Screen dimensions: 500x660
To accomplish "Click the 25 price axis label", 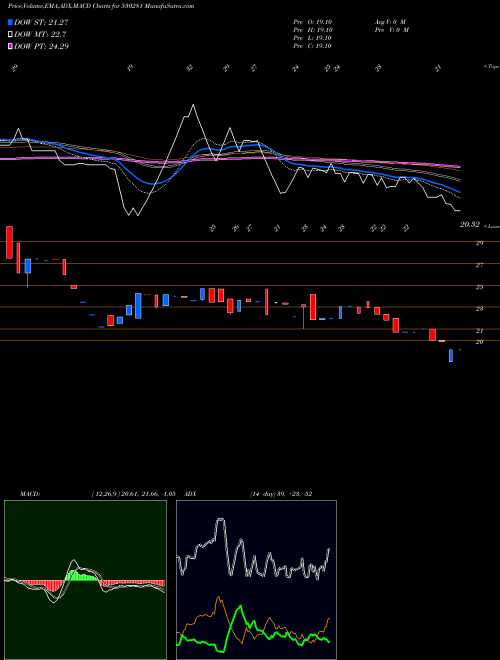I will point(479,287).
